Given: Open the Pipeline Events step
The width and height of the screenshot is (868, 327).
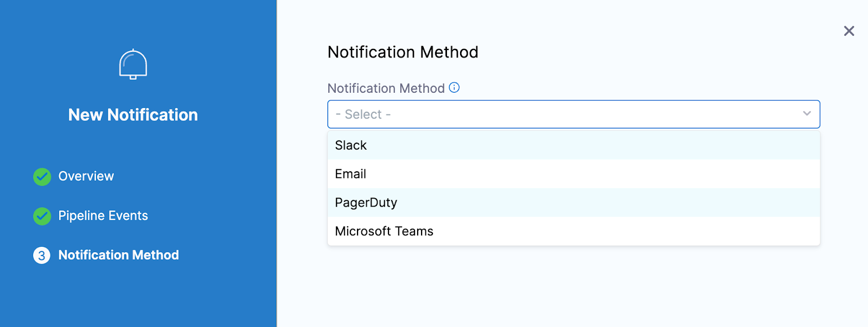Looking at the screenshot, I should coord(103,216).
